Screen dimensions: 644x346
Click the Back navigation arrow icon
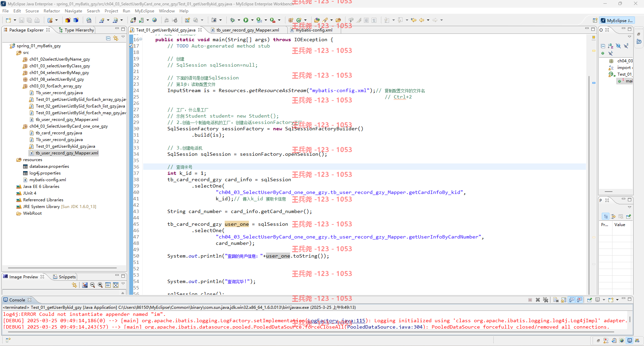(422, 20)
